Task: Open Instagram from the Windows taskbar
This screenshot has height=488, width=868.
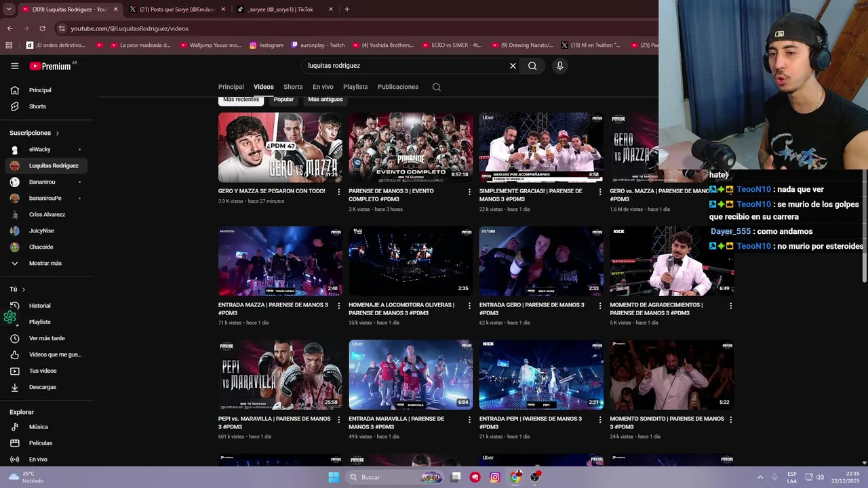Action: click(495, 477)
